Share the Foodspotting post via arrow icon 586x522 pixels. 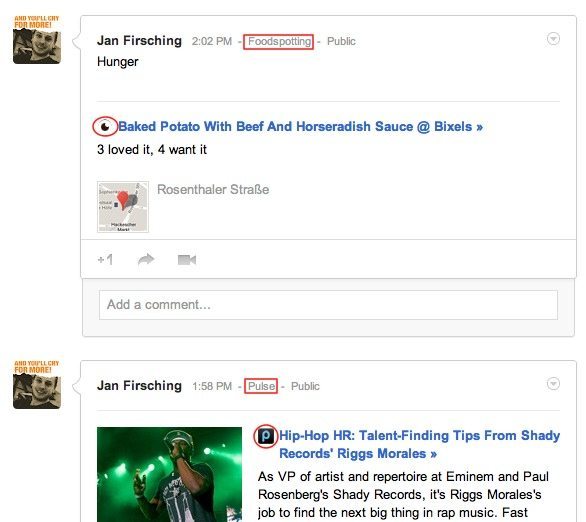click(x=146, y=259)
